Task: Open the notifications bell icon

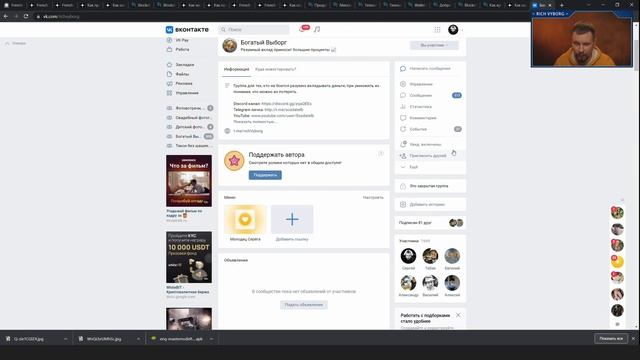Action: tap(302, 29)
